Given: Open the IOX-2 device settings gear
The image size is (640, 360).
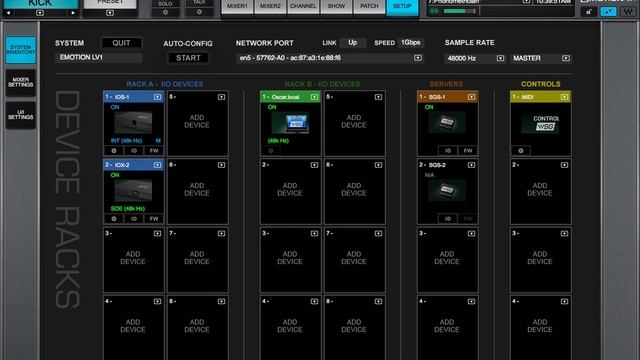Looking at the screenshot, I should [114, 219].
